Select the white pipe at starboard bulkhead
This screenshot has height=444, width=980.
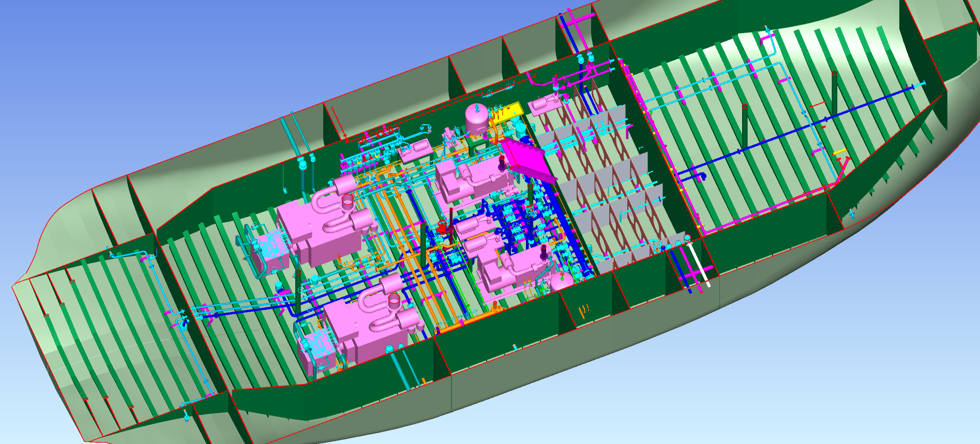tap(699, 267)
